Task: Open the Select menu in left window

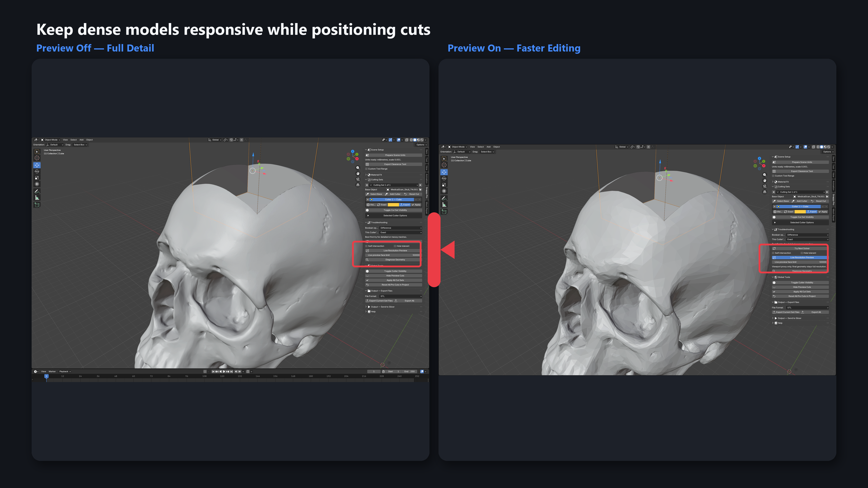Action: click(x=73, y=140)
